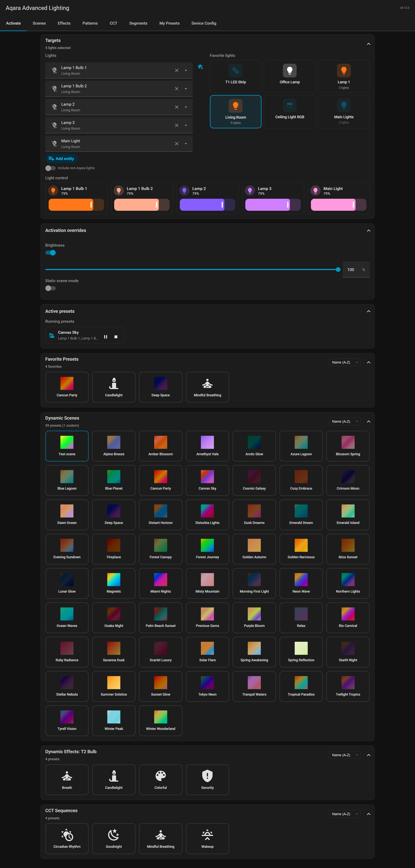Viewport: 415px width, 868px height.
Task: Click the Add entity button
Action: click(61, 159)
